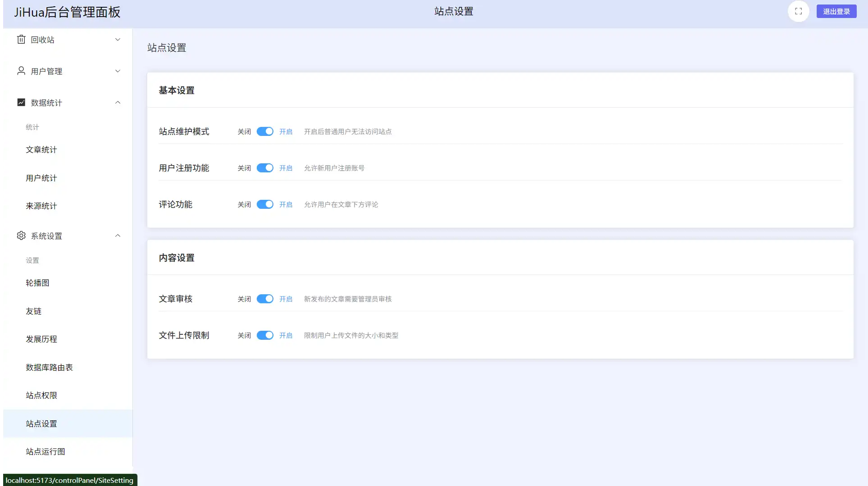Image resolution: width=868 pixels, height=486 pixels.
Task: Disable the 站点维护模式 switch
Action: click(265, 131)
